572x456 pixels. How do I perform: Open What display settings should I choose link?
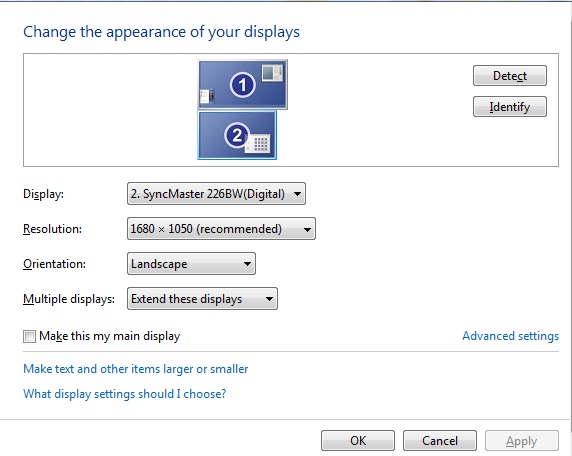click(125, 394)
